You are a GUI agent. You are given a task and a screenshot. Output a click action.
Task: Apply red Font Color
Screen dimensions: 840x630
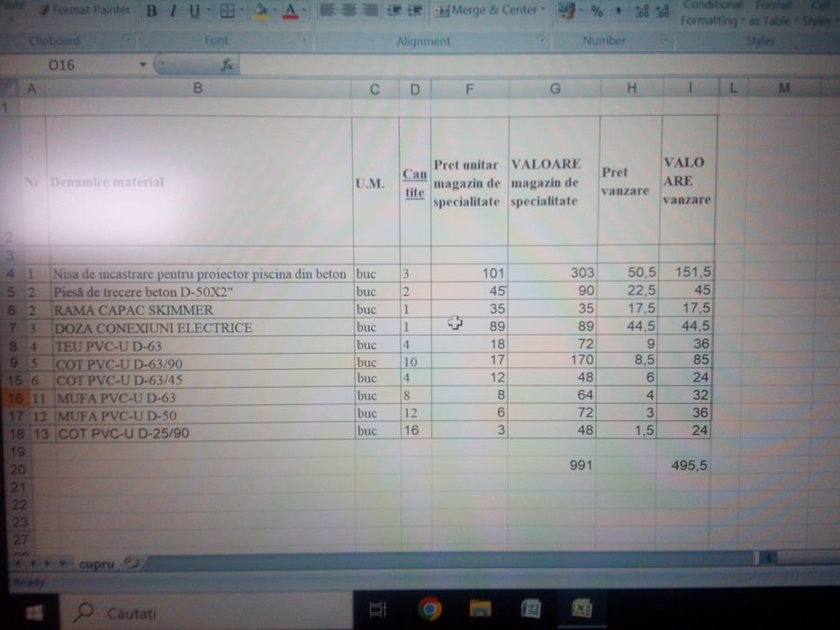[290, 10]
